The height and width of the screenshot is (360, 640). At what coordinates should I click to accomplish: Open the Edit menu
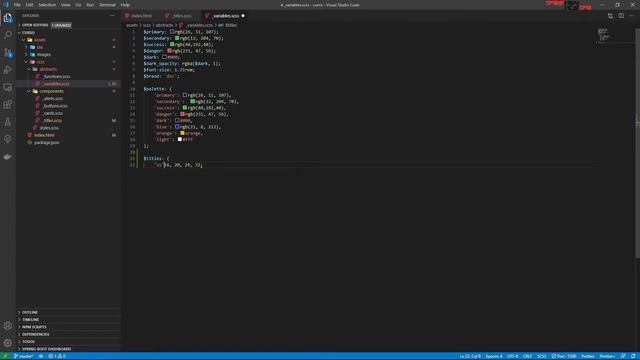click(29, 5)
